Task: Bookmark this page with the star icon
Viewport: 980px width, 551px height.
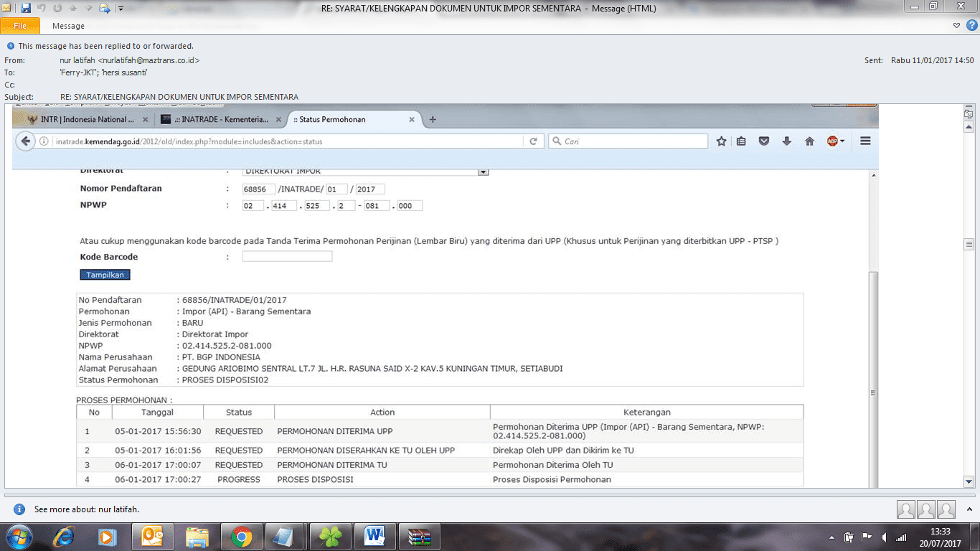Action: point(722,141)
